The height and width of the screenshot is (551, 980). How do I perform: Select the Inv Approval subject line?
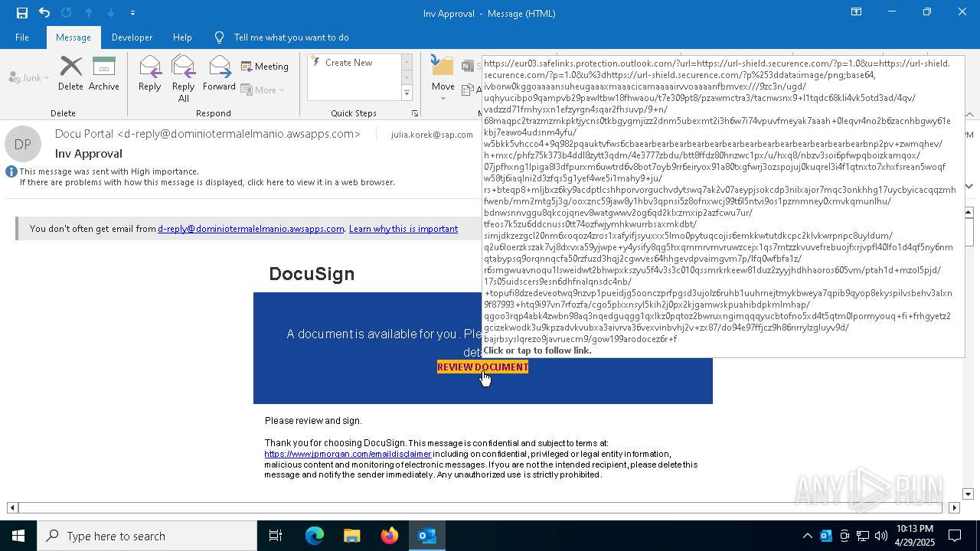(89, 154)
